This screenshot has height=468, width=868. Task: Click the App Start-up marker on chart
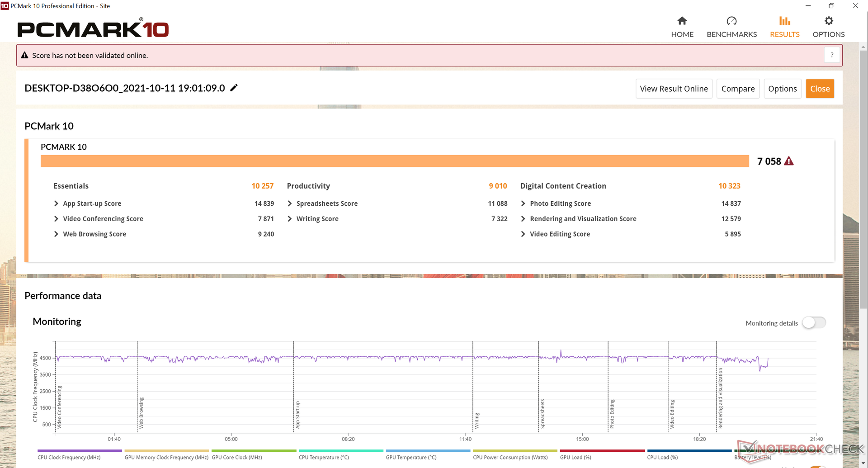pos(297,415)
